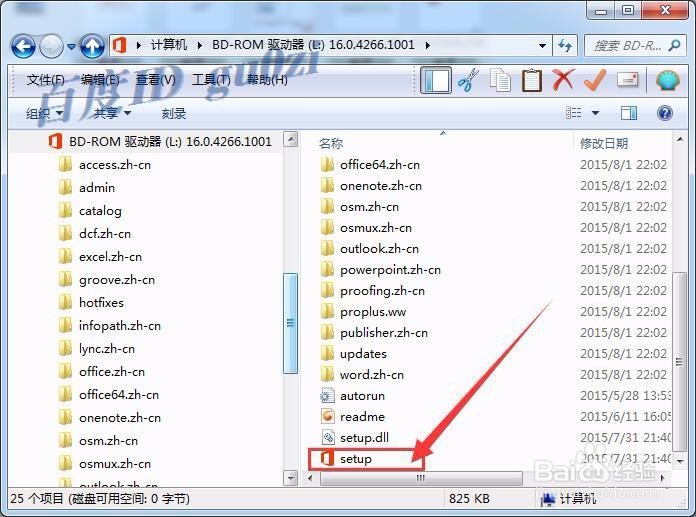This screenshot has width=696, height=517.
Task: Select excel.zh-cn folder in tree
Action: [x=100, y=257]
